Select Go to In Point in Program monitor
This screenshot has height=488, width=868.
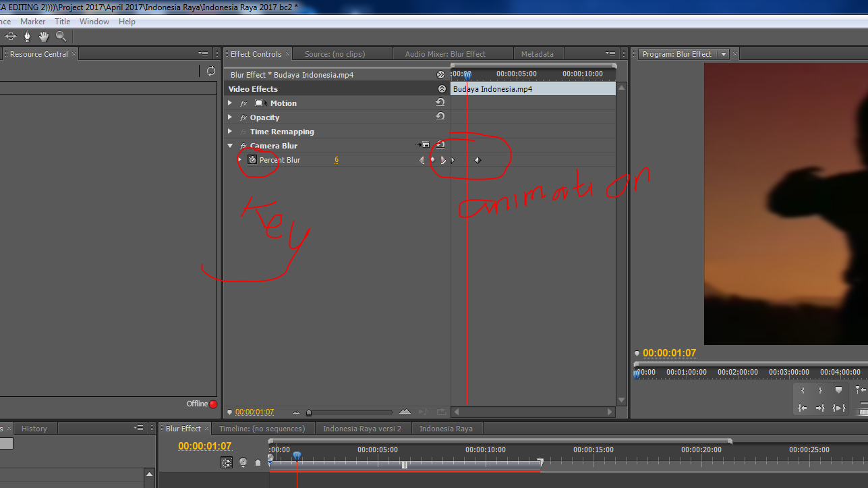(802, 407)
